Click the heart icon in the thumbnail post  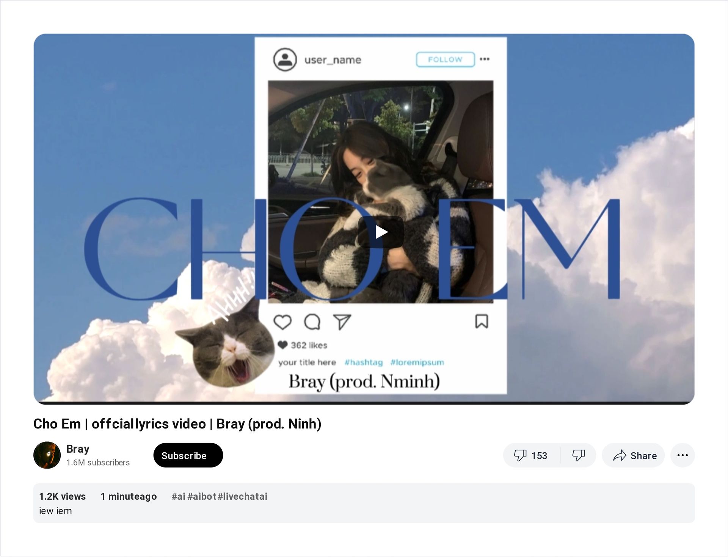coord(282,322)
